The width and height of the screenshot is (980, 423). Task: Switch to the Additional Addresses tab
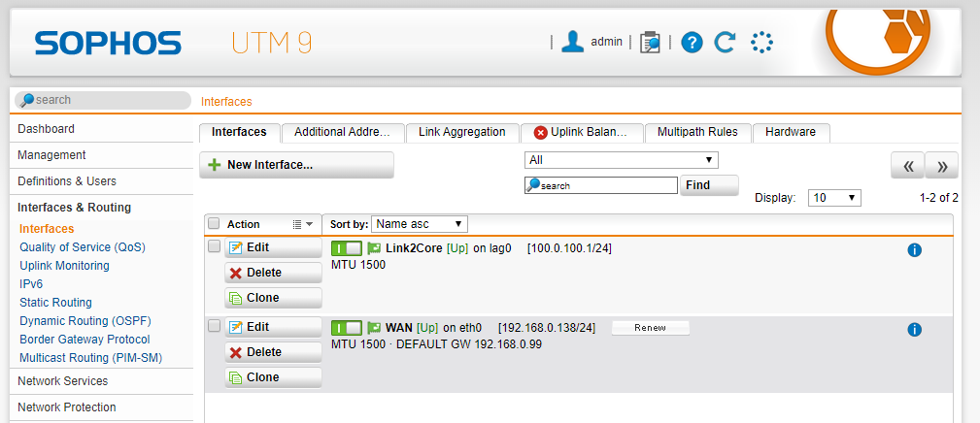click(x=342, y=132)
